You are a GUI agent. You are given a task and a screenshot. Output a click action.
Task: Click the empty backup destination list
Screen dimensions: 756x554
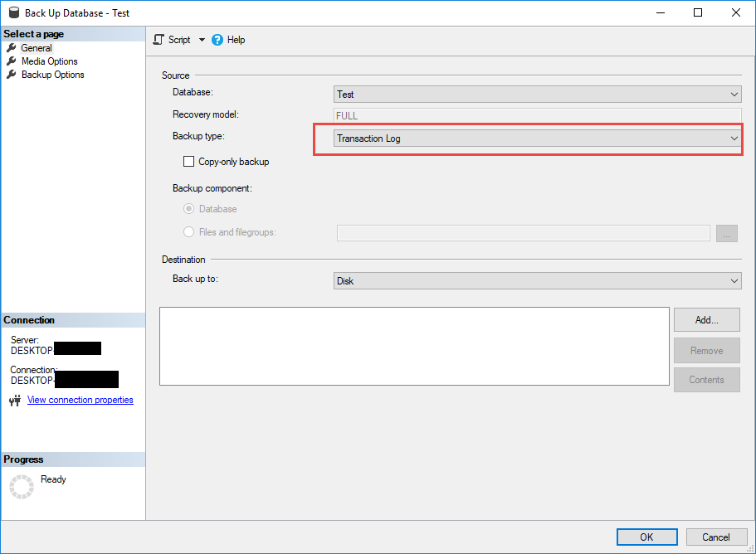pos(414,346)
